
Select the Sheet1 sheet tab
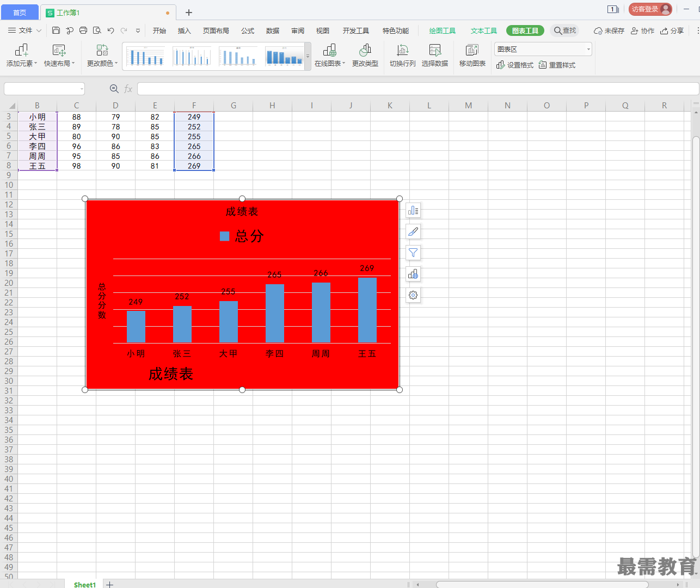point(84,584)
